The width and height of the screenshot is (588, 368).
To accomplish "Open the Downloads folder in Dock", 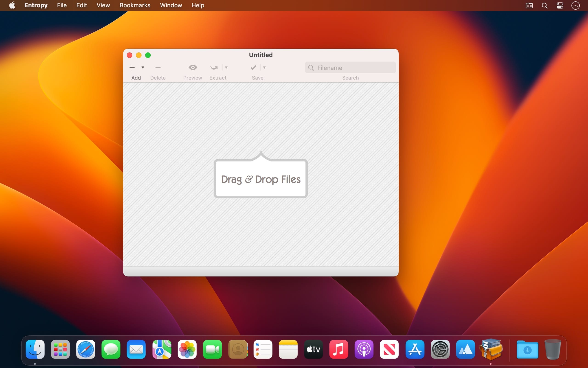I will click(528, 350).
